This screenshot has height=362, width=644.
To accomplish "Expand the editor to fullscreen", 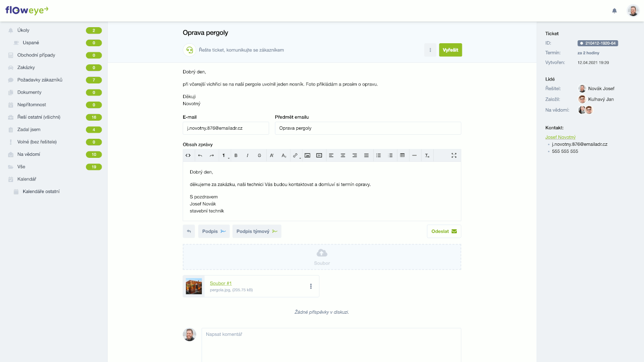I will [454, 155].
